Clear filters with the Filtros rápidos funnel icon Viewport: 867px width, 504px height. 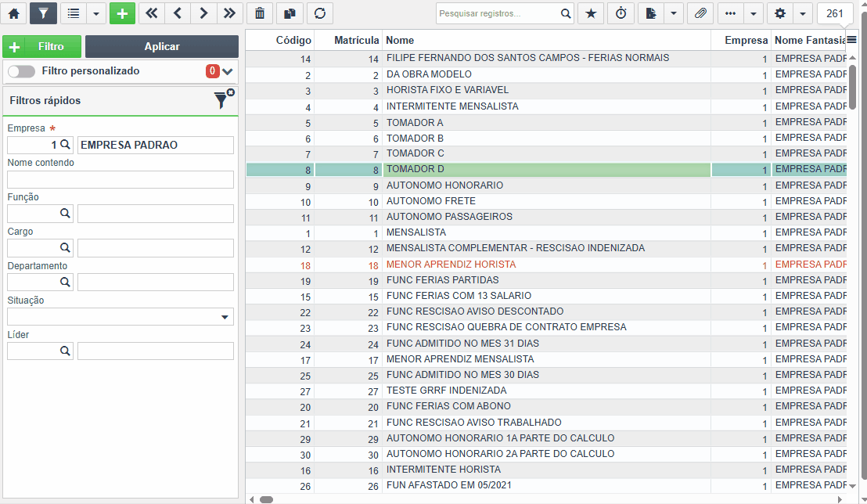pos(224,99)
